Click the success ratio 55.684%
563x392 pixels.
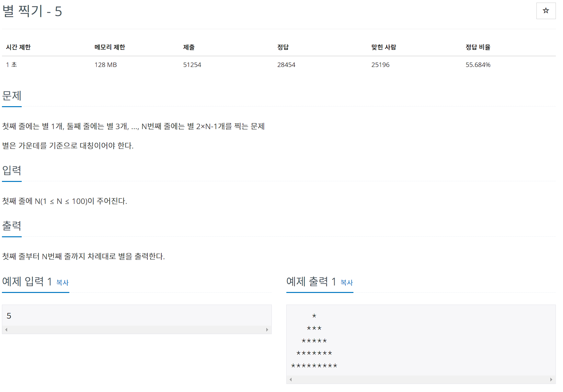pyautogui.click(x=478, y=65)
